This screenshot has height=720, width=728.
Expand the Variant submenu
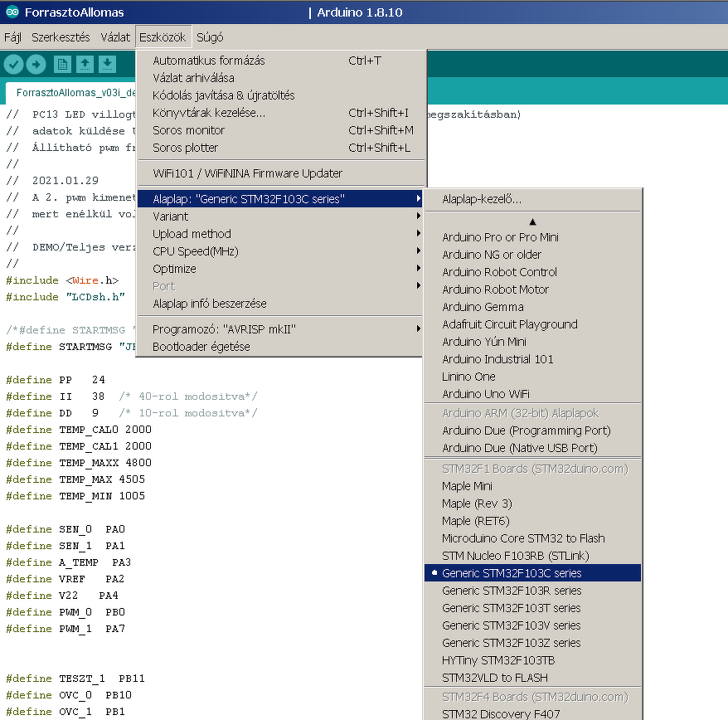point(280,216)
